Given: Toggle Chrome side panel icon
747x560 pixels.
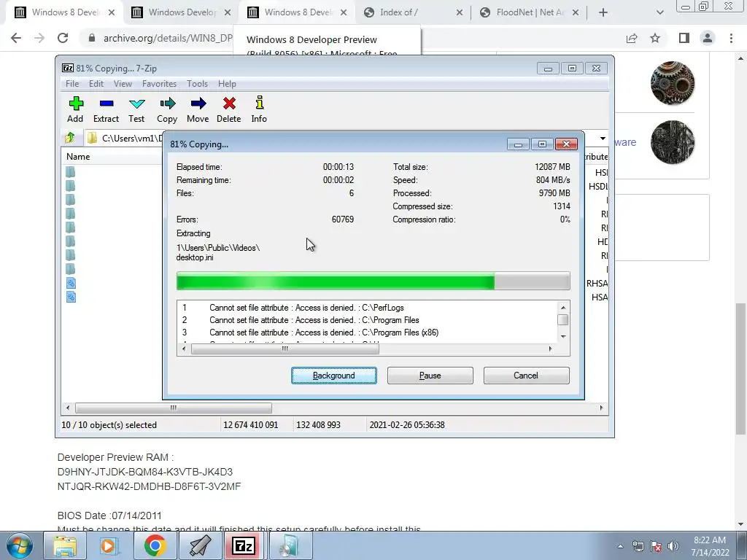Looking at the screenshot, I should [684, 38].
